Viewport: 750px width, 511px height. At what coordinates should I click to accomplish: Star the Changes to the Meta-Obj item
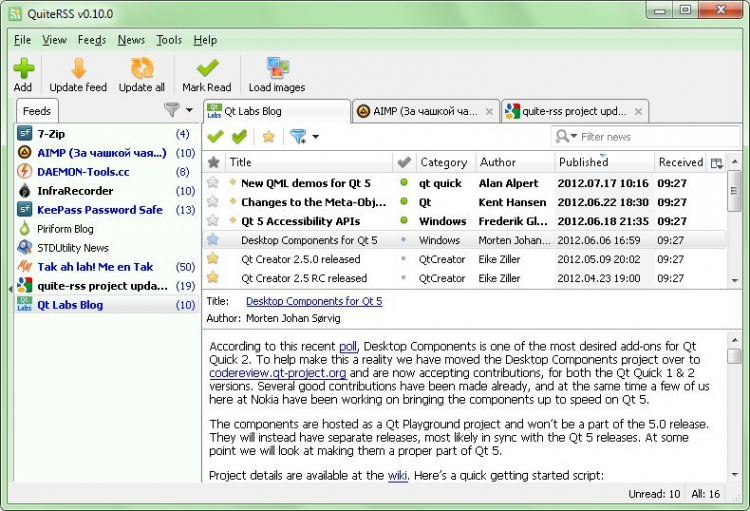coord(213,202)
